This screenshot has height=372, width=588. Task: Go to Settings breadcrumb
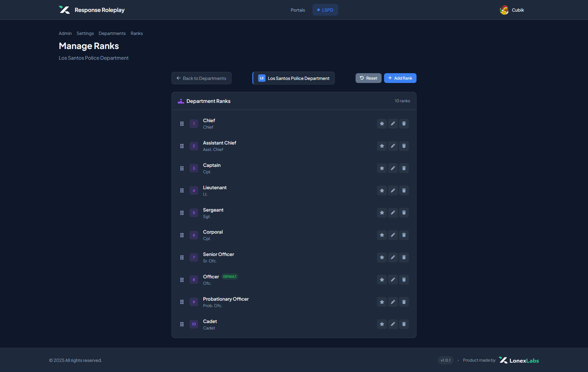[85, 33]
